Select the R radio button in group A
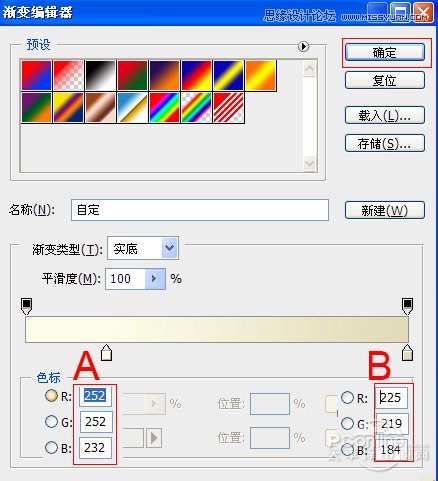 (51, 396)
